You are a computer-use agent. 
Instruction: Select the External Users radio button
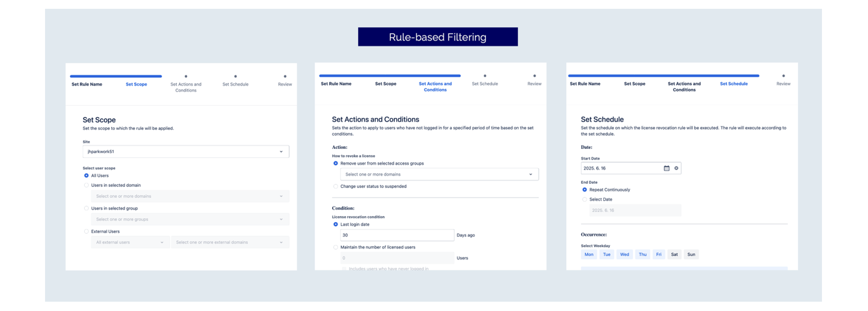(87, 232)
